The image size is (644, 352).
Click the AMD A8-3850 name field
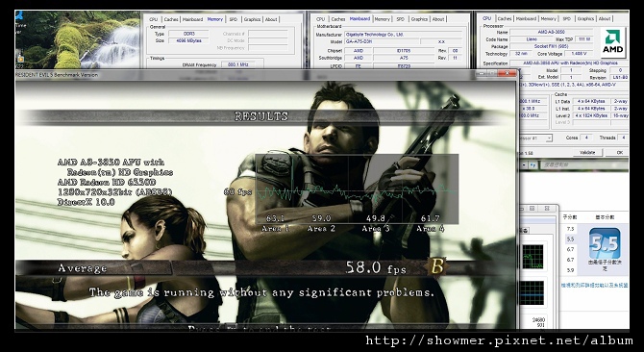[x=551, y=32]
